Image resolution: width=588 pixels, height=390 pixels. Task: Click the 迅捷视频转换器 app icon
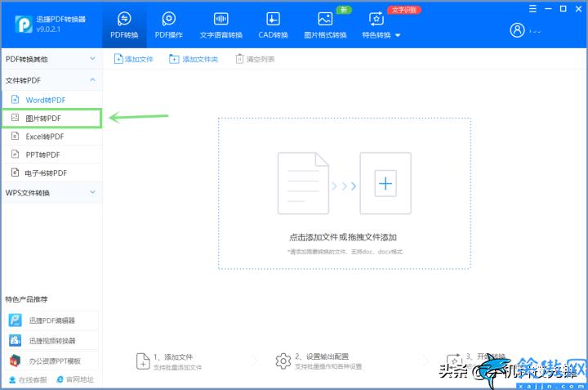[15, 340]
